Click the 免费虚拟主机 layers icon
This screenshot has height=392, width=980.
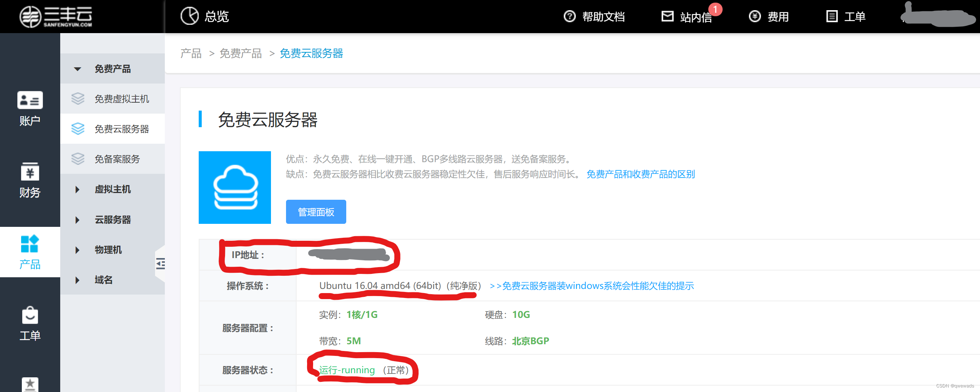[x=78, y=99]
